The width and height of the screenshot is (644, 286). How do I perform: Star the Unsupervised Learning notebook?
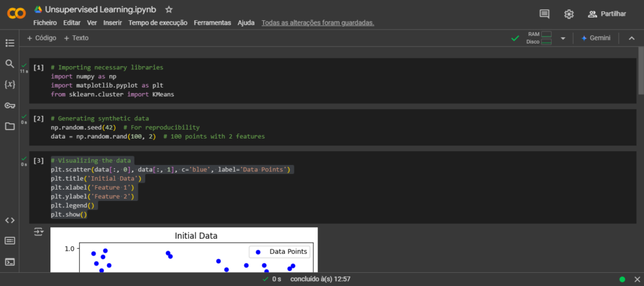click(169, 9)
